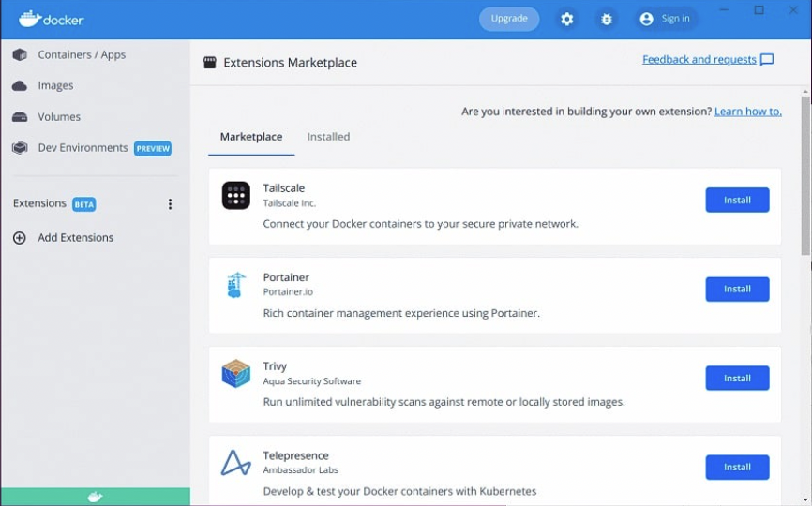Open troubleshoot via the bug icon
Screen dimensions: 812x506
607,19
